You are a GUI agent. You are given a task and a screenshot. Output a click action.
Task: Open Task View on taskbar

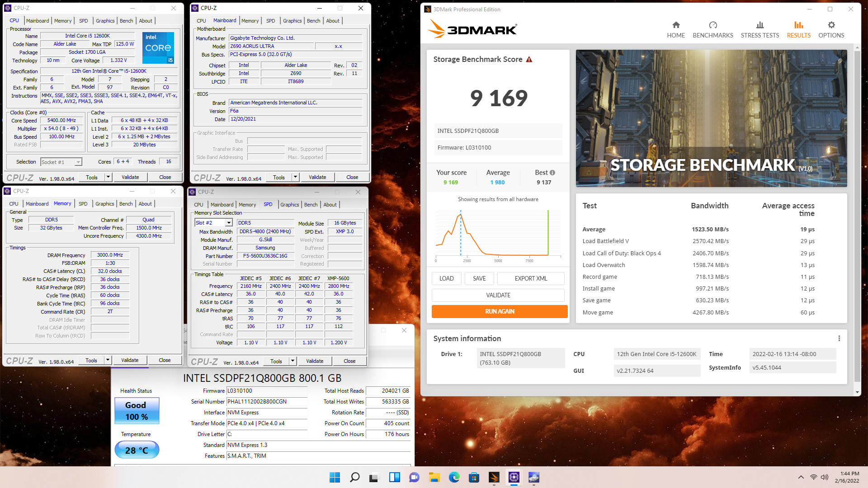pyautogui.click(x=374, y=477)
